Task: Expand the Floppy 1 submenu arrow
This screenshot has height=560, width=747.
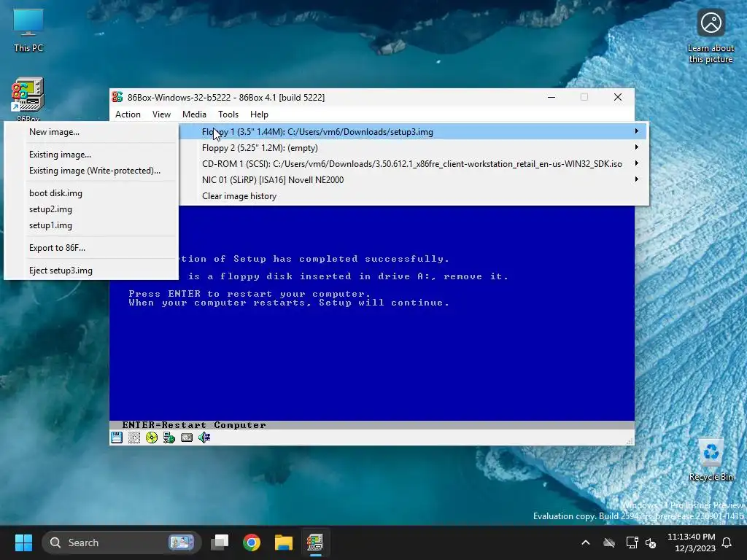Action: pos(636,131)
